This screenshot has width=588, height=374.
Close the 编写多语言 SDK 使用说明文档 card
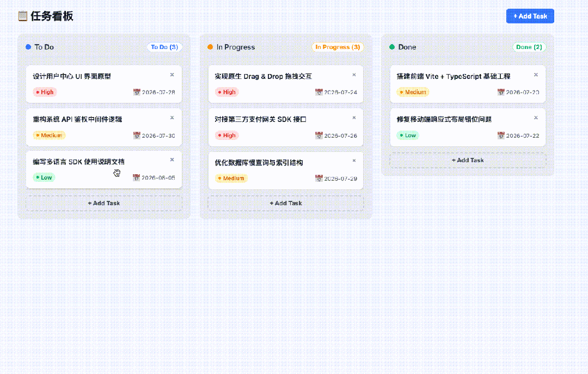tap(172, 160)
